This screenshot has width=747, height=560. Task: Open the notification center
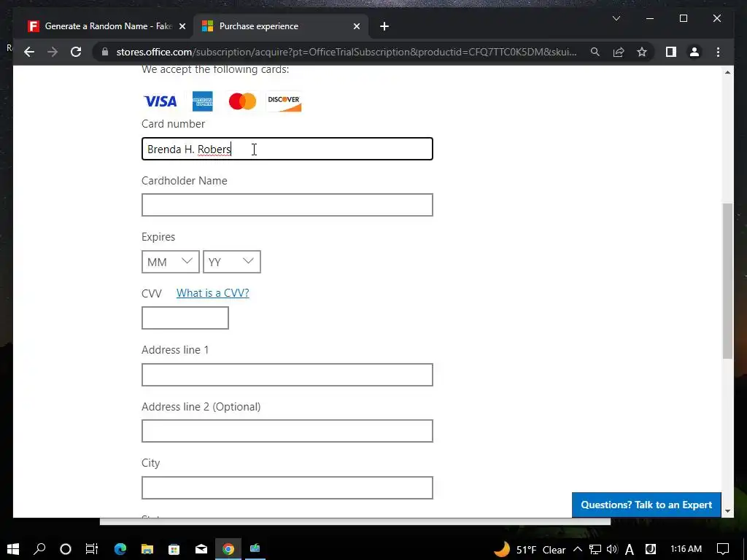pyautogui.click(x=723, y=549)
